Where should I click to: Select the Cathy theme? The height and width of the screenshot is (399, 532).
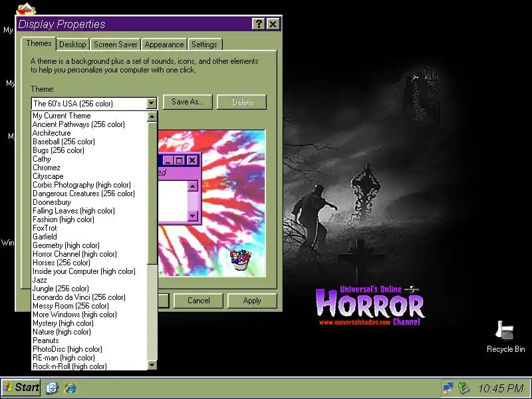click(89, 159)
